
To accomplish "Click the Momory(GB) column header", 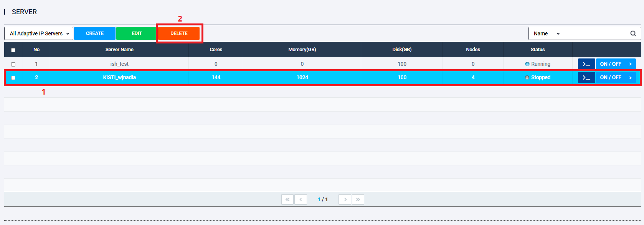I will pyautogui.click(x=302, y=50).
